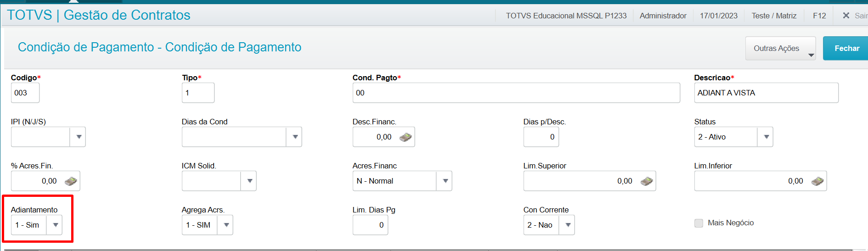Image resolution: width=868 pixels, height=251 pixels.
Task: Click the TOTVS | Gestão de Contratos title
Action: [98, 15]
